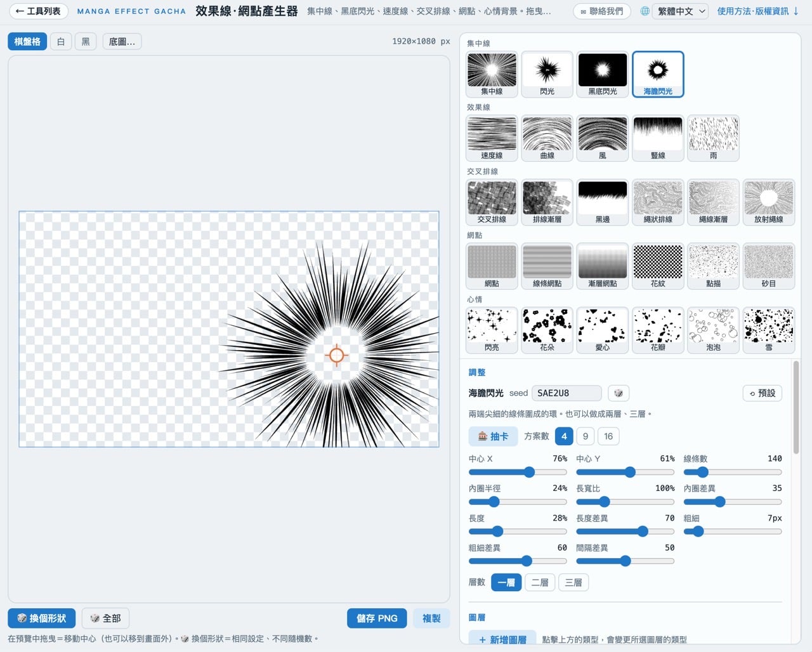Select the 集中線 effect thumbnail
Viewport: 812px width, 652px height.
coord(492,74)
